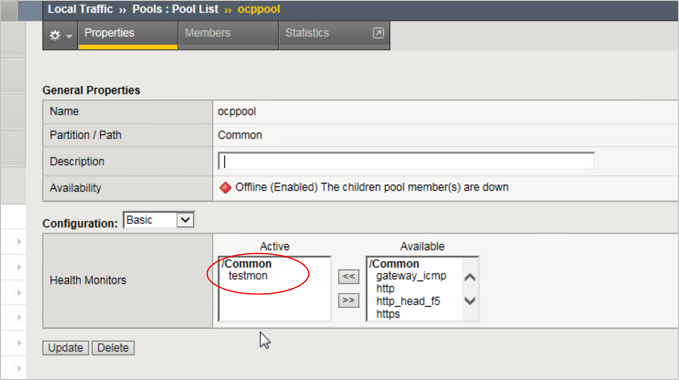Open the gear settings menu
The width and height of the screenshot is (679, 380).
[x=60, y=35]
